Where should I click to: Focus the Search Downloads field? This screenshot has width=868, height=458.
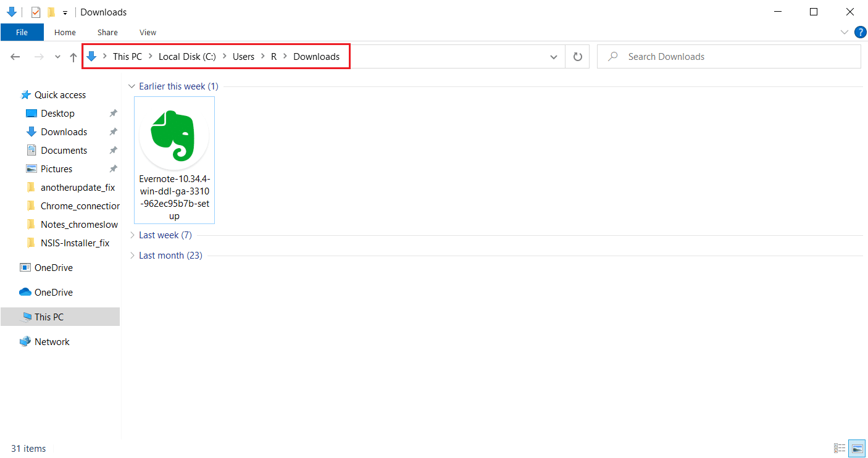728,57
